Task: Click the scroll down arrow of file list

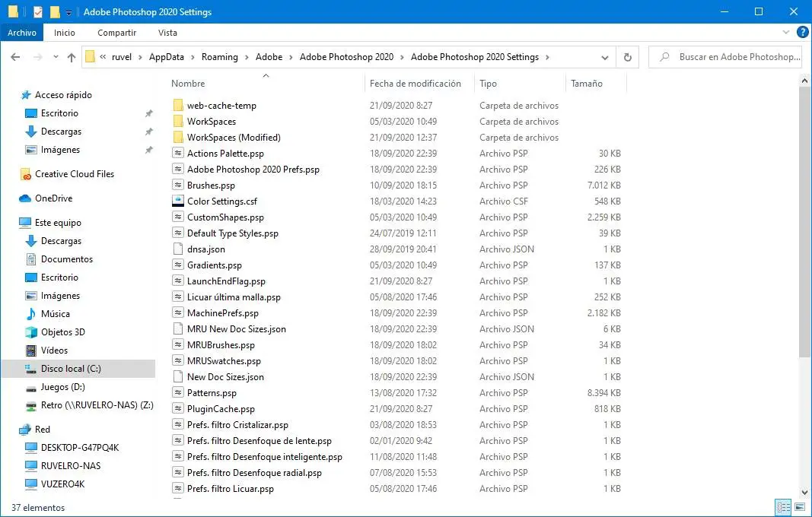Action: [804, 492]
